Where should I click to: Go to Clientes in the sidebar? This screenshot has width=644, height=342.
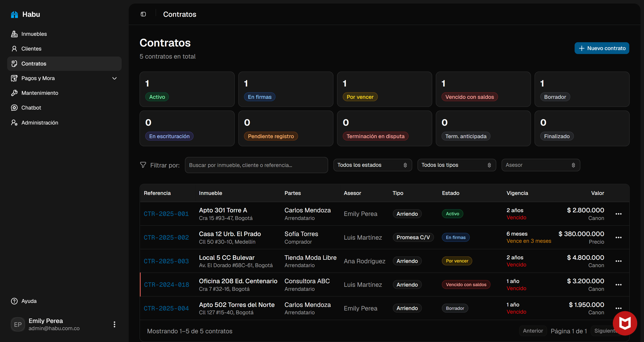coord(64,49)
